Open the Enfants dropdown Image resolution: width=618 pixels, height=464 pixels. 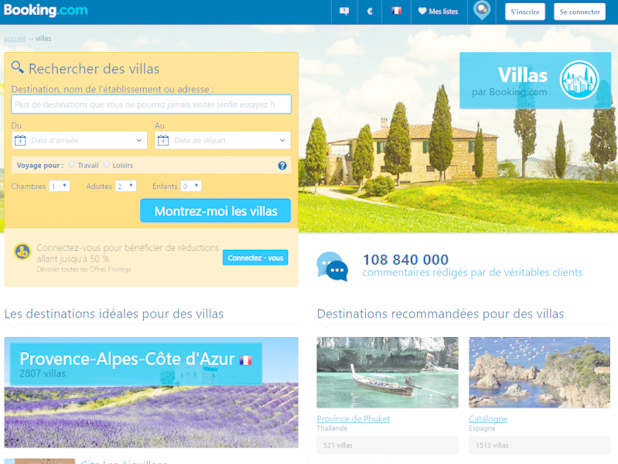click(190, 186)
